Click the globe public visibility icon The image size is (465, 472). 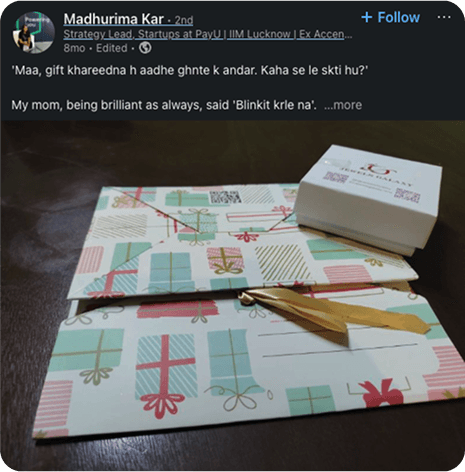(x=145, y=48)
